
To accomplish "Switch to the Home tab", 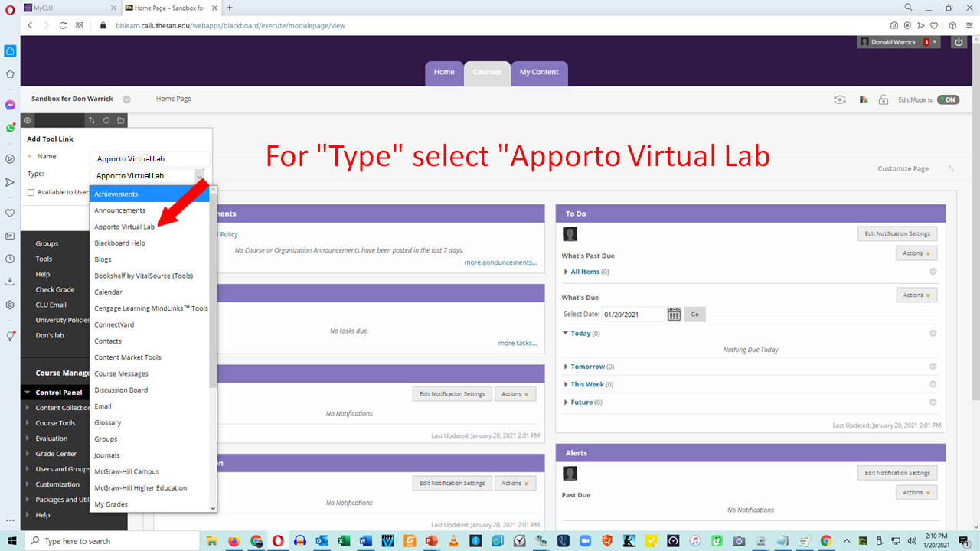I will pos(444,73).
